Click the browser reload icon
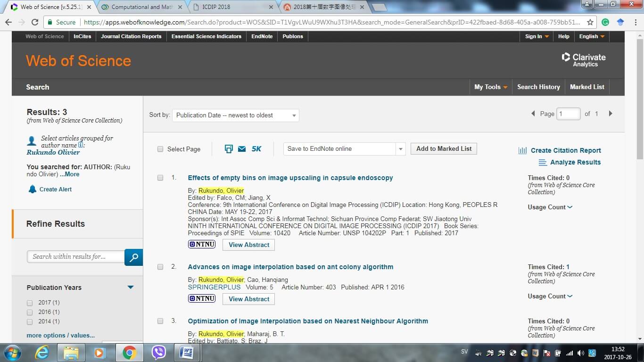 point(35,22)
